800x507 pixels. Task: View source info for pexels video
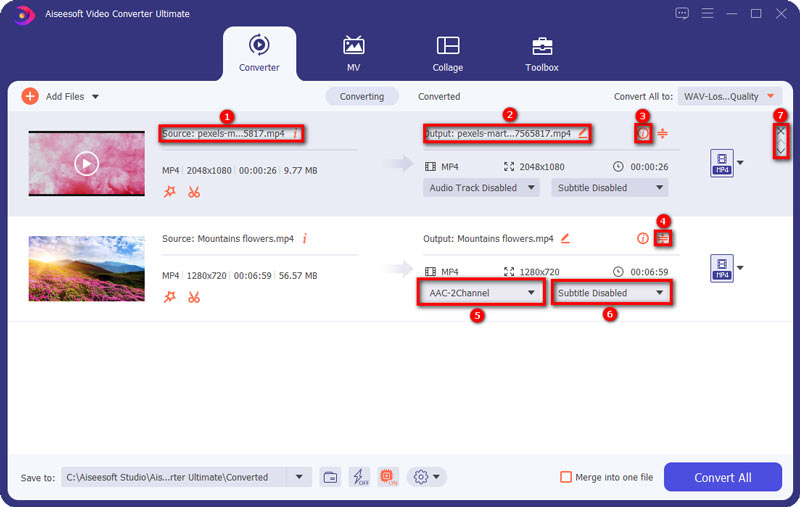point(295,134)
